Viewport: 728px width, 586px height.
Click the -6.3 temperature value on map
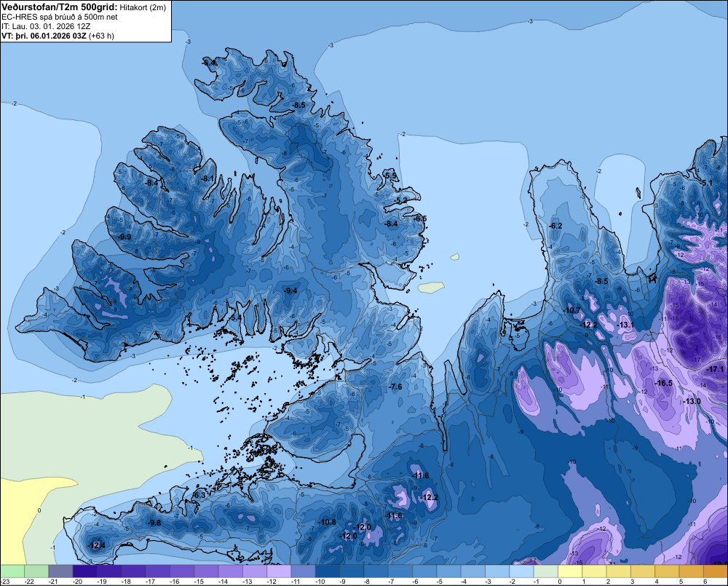pyautogui.click(x=198, y=496)
